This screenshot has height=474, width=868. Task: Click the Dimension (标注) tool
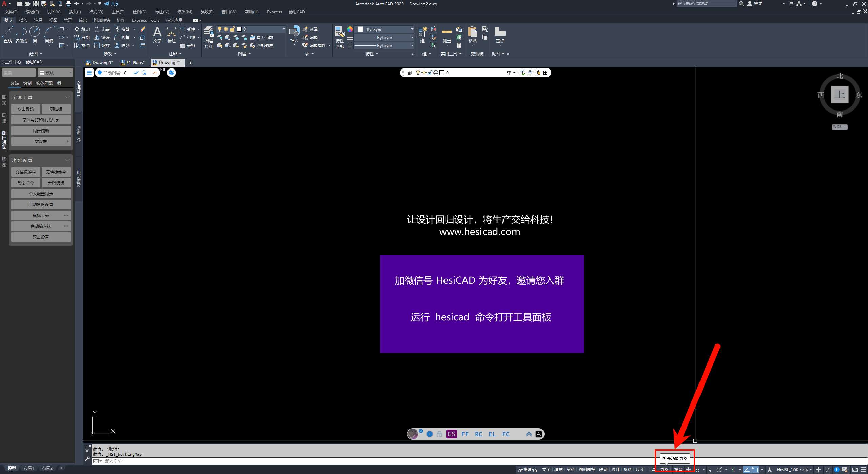click(172, 35)
